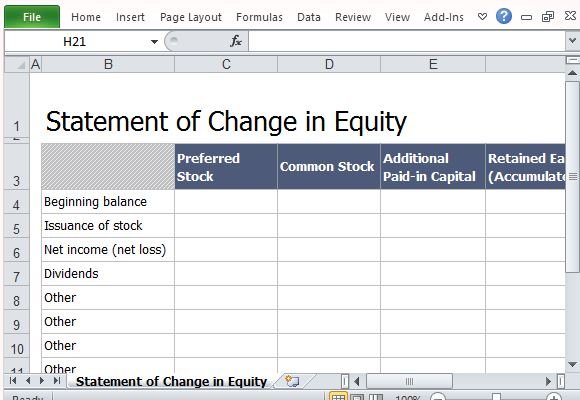
Task: Open the Review ribbon tab
Action: (x=353, y=17)
